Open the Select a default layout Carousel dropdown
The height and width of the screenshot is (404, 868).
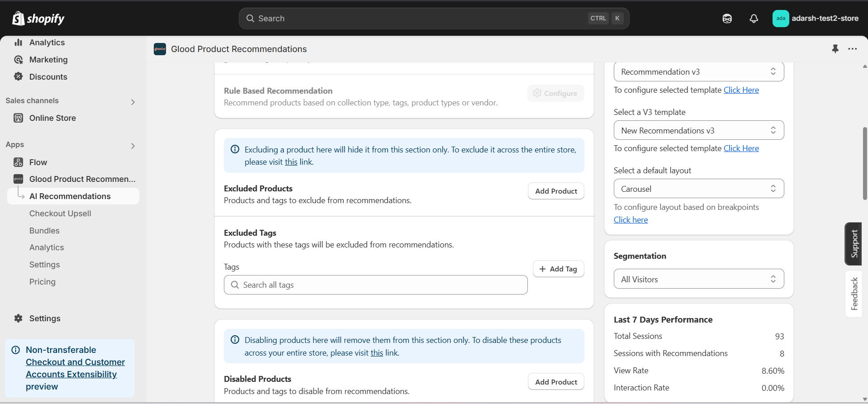[698, 189]
